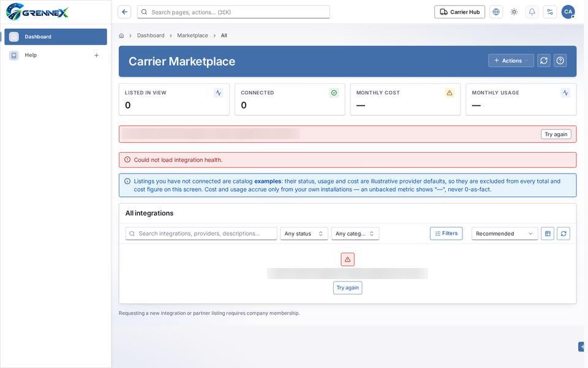
Task: Click the Grennex logo
Action: [x=37, y=12]
